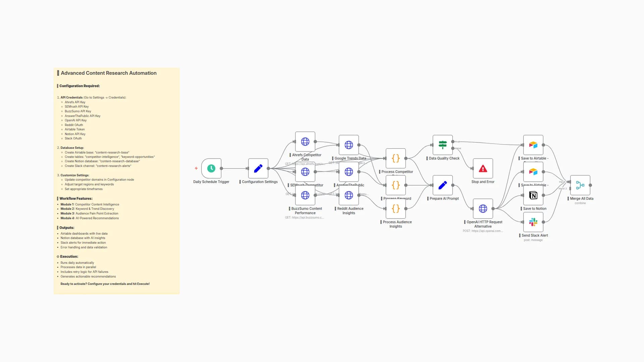Select the Process Competitor Data code icon
This screenshot has width=644, height=362.
(x=395, y=158)
